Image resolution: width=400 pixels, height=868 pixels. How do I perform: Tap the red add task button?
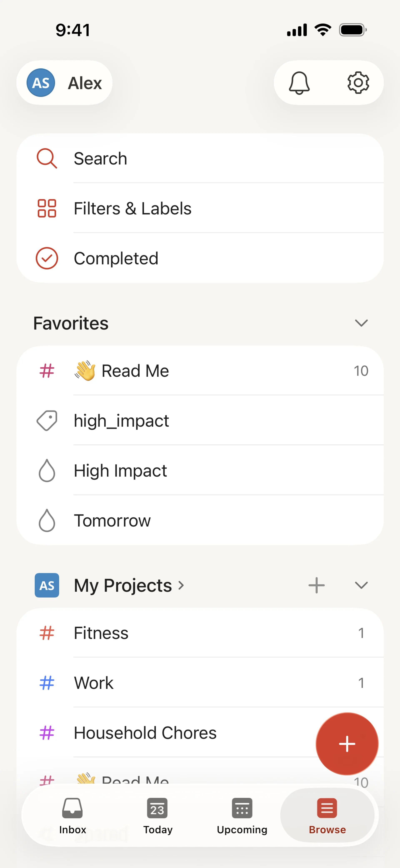[347, 744]
